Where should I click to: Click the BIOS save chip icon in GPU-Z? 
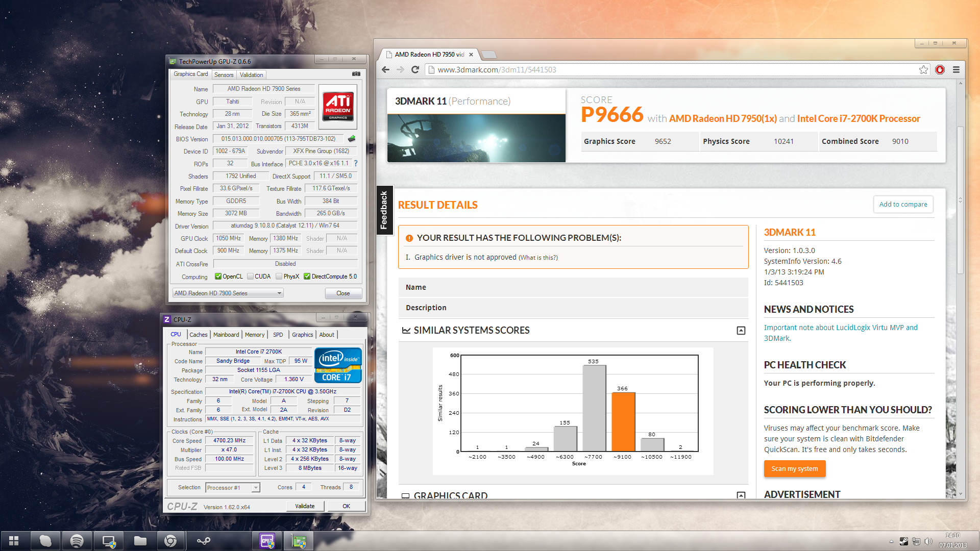352,138
